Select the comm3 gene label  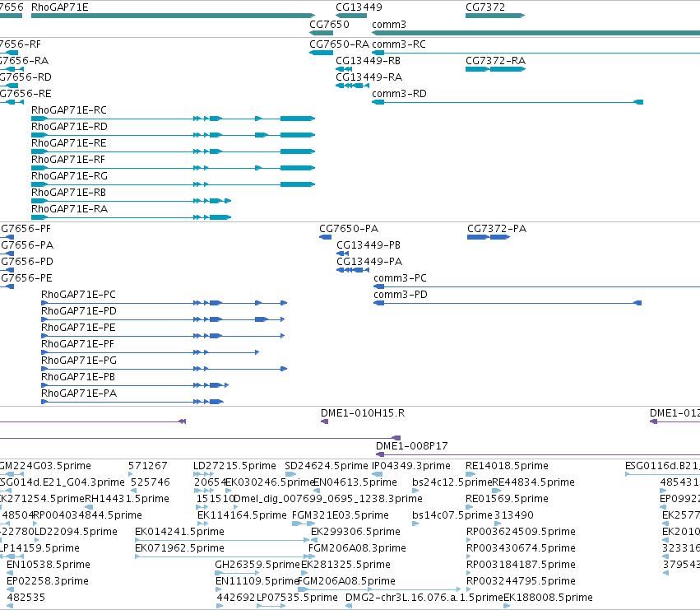[x=389, y=24]
